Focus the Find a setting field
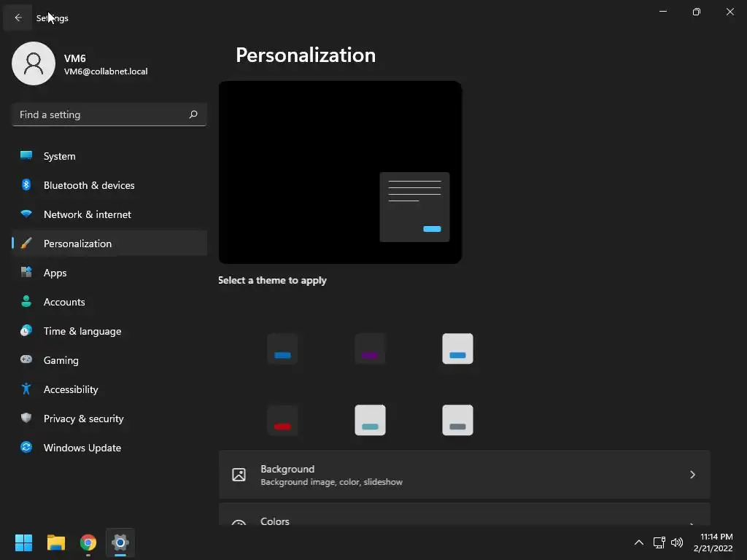Viewport: 747px width, 560px height. pyautogui.click(x=109, y=114)
